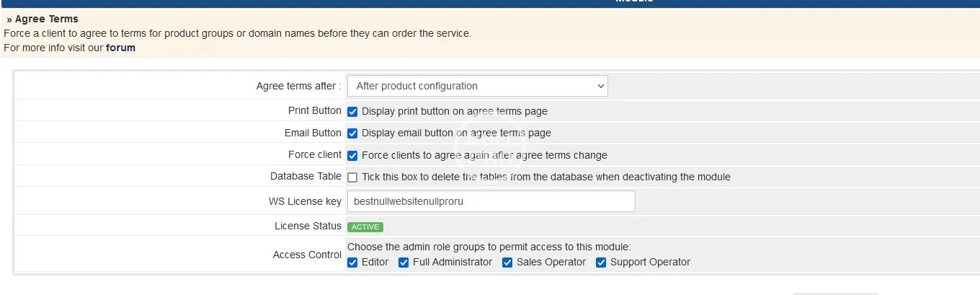Toggle the Sales Operator access checkbox
The height and width of the screenshot is (295, 980).
coord(507,263)
